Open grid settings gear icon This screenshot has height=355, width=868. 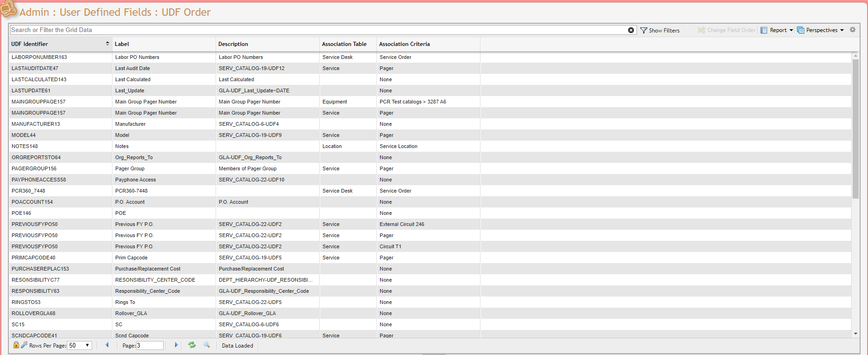click(x=853, y=30)
